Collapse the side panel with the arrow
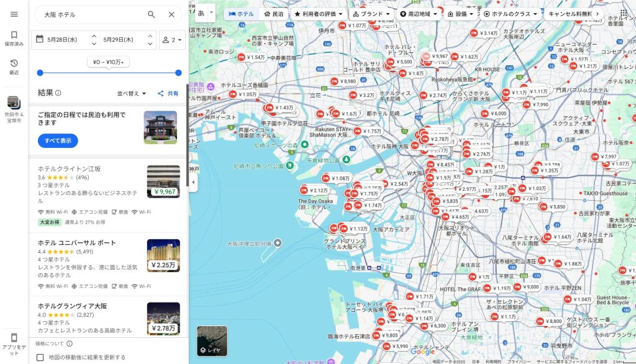636x364 pixels. [194, 182]
